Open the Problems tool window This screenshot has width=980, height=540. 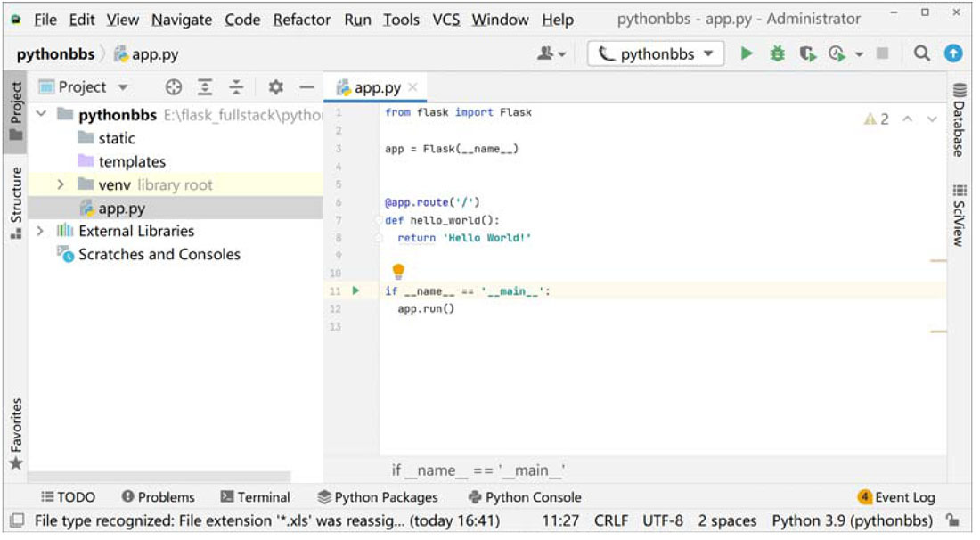(158, 497)
